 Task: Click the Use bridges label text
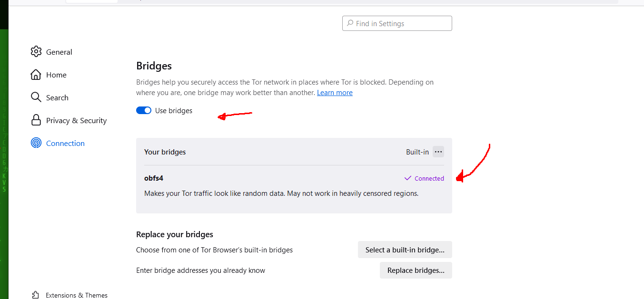pyautogui.click(x=174, y=111)
